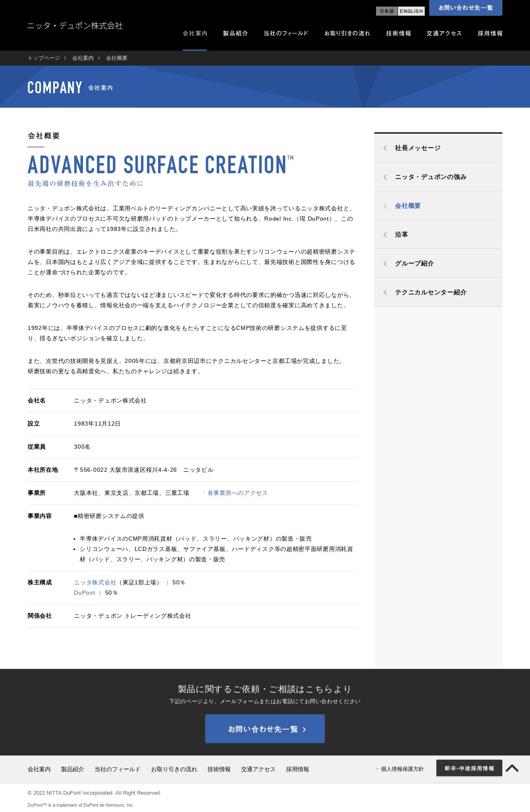Switch language to ENGLISH
Image resolution: width=530 pixels, height=812 pixels.
411,11
